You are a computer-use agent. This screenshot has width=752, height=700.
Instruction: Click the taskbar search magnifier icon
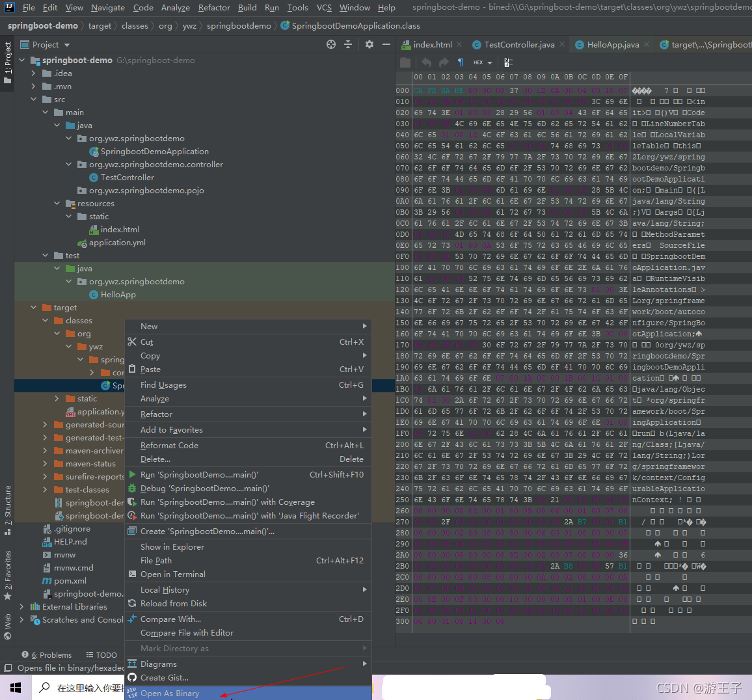[44, 688]
